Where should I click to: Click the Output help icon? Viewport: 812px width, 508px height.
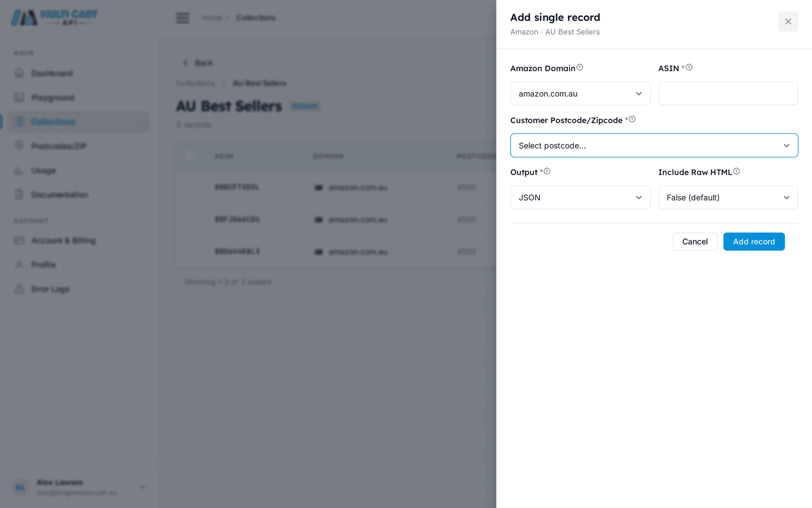pos(547,171)
